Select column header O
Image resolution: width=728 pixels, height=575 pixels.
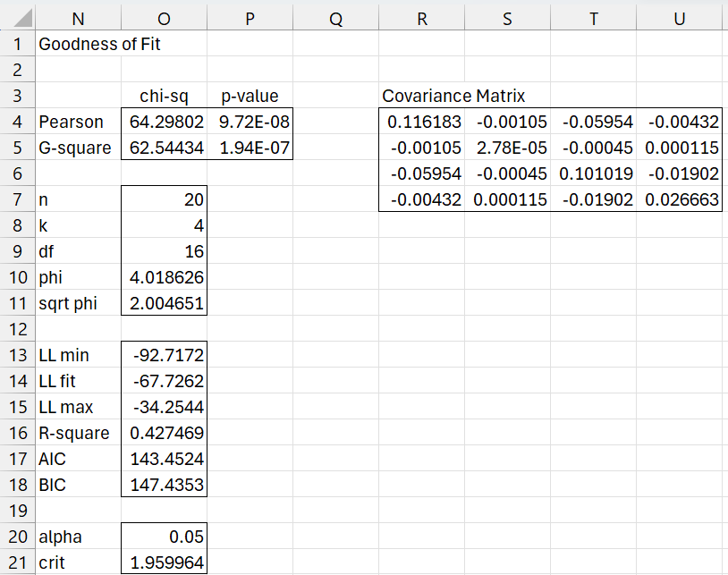pos(163,17)
